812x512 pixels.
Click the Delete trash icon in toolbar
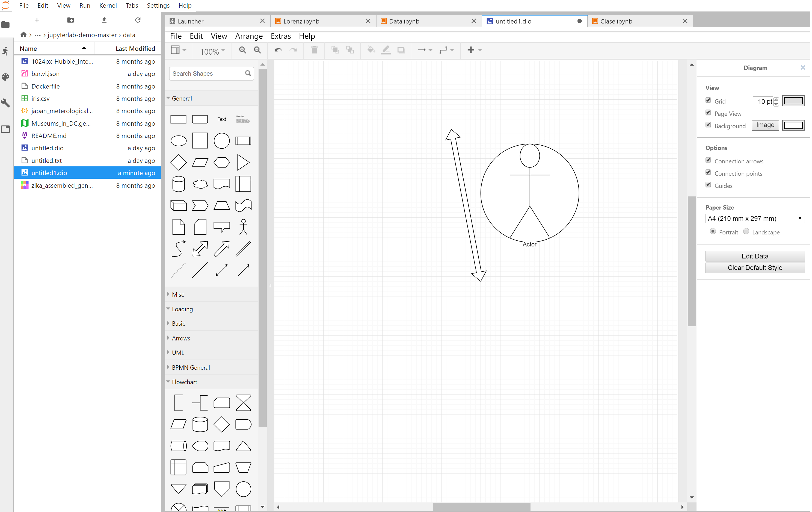[x=314, y=50]
